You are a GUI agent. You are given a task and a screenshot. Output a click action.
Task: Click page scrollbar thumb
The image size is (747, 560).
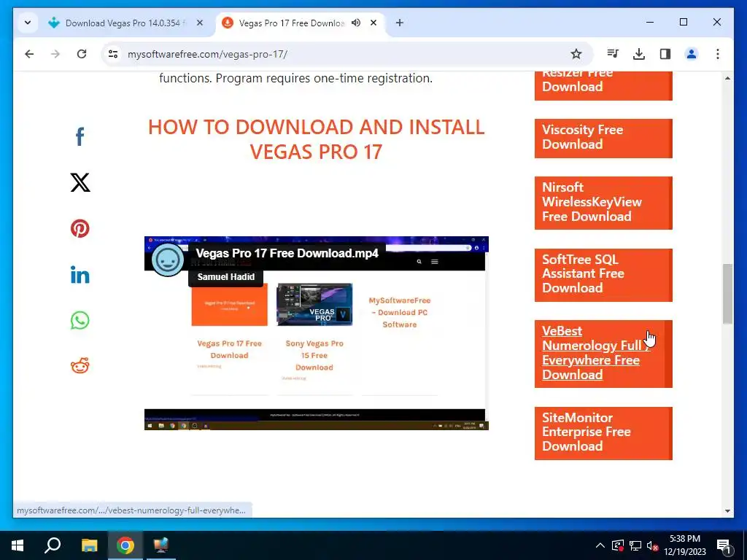click(727, 293)
